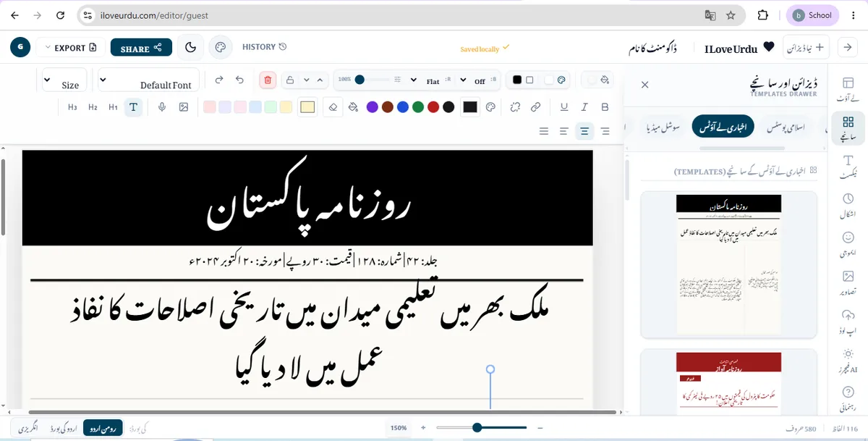Click the down chevron next to lock icon
The width and height of the screenshot is (868, 441).
click(x=306, y=80)
